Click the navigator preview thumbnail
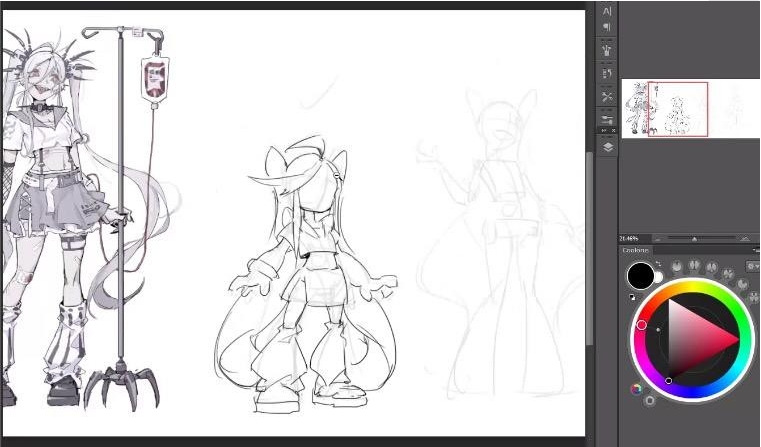 (678, 109)
